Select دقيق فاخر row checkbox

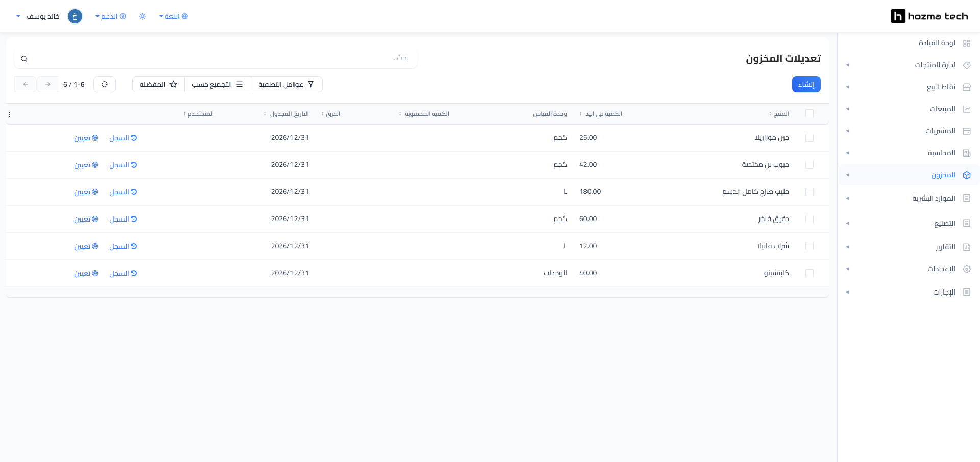tap(809, 219)
